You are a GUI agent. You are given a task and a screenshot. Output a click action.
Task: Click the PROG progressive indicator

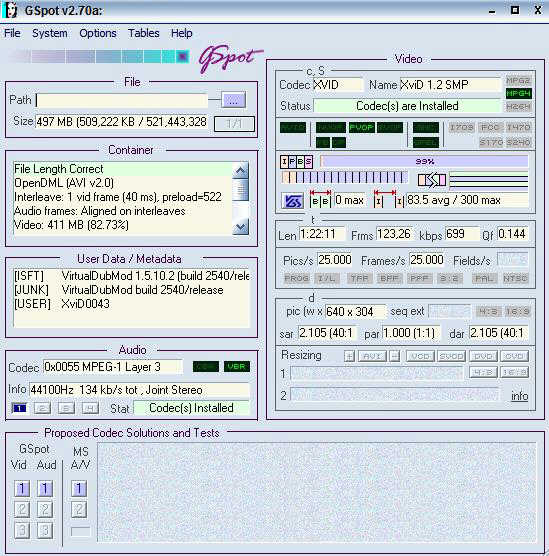click(x=297, y=278)
